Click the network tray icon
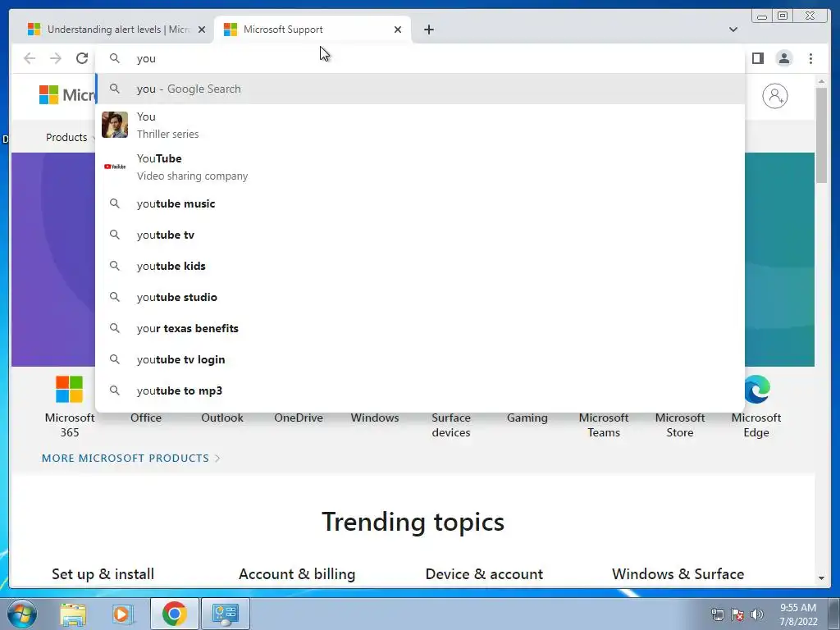Viewport: 840px width, 630px height. 717,614
